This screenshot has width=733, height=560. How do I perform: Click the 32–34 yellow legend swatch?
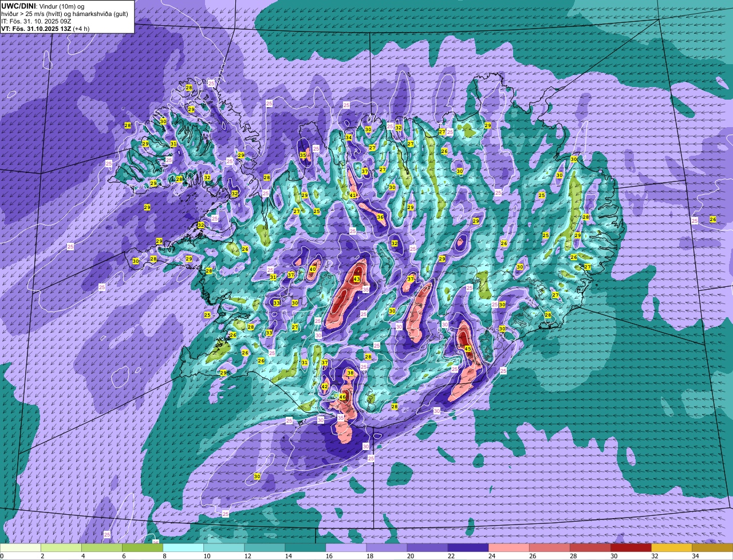pos(672,547)
